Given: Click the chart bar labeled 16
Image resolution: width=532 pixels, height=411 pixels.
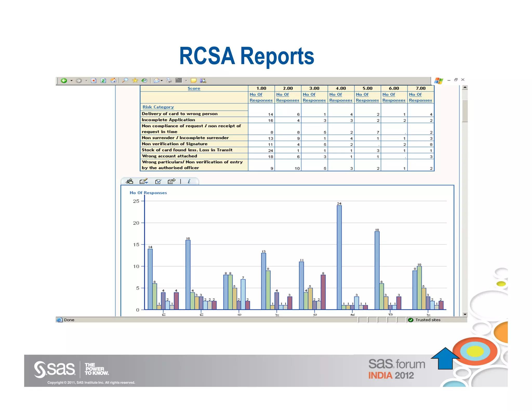Looking at the screenshot, I should coord(188,275).
